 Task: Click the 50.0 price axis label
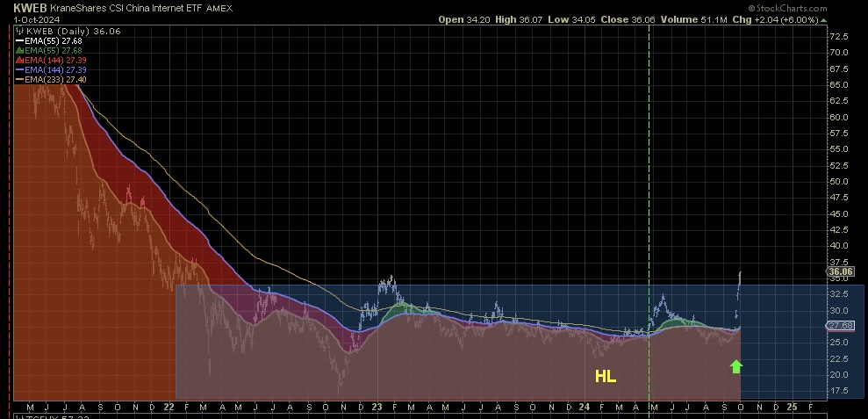pos(839,182)
